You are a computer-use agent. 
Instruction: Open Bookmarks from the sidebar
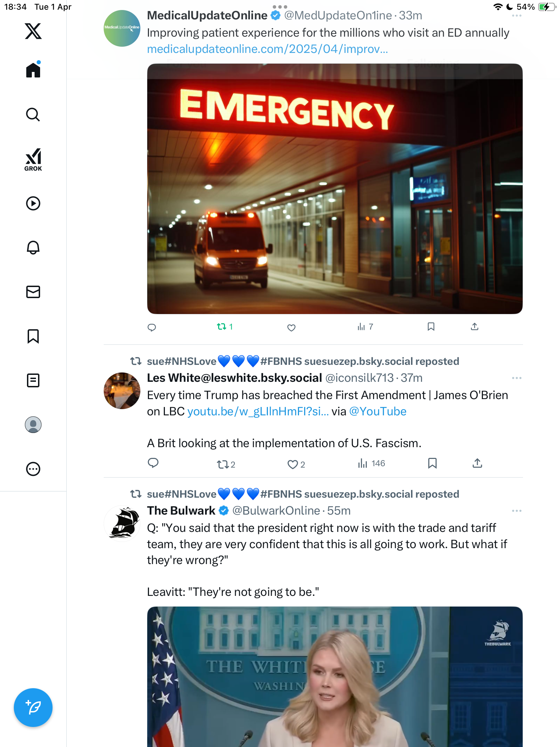[33, 336]
